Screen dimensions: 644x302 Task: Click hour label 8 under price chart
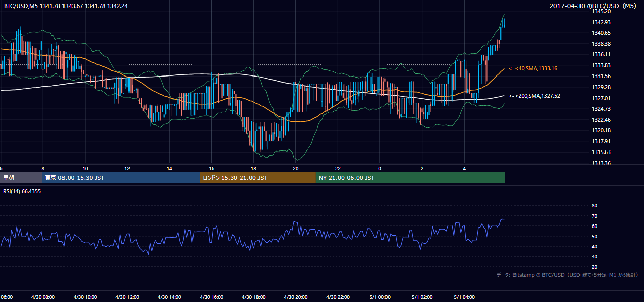pyautogui.click(x=43, y=169)
